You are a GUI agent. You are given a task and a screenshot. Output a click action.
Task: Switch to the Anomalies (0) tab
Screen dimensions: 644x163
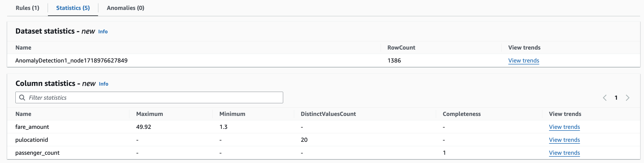click(x=126, y=8)
